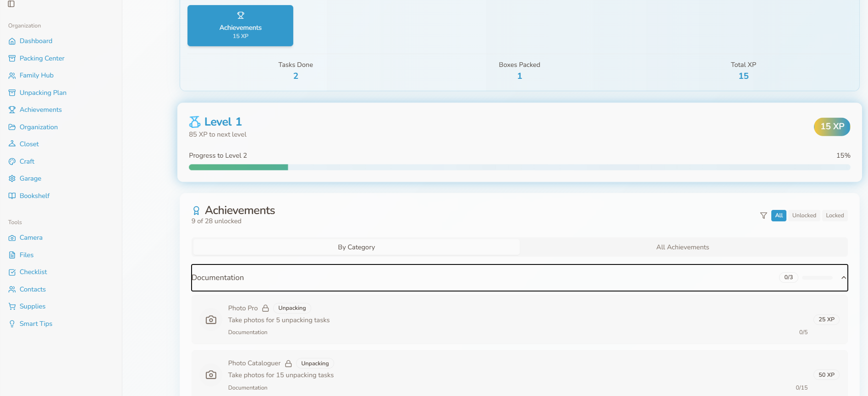Image resolution: width=868 pixels, height=396 pixels.
Task: Click the Progress to Level 2 bar
Action: point(519,167)
